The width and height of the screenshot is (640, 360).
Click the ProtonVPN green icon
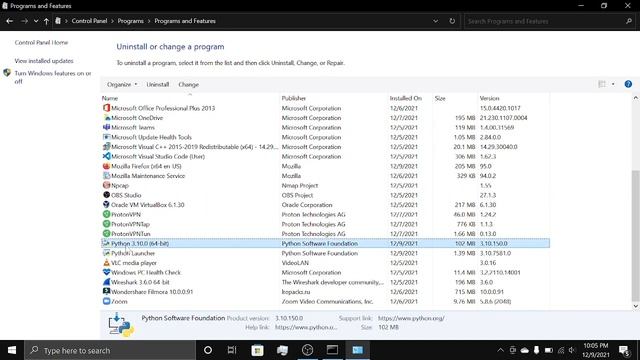106,214
